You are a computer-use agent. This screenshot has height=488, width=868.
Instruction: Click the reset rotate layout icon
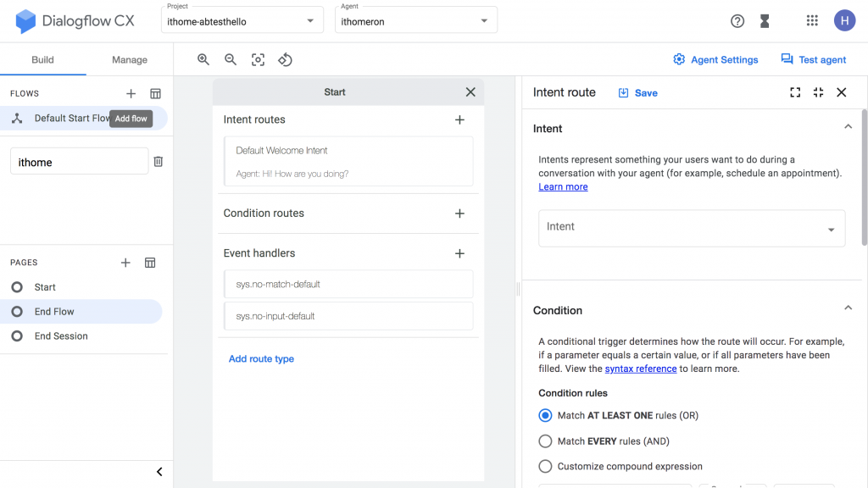285,60
